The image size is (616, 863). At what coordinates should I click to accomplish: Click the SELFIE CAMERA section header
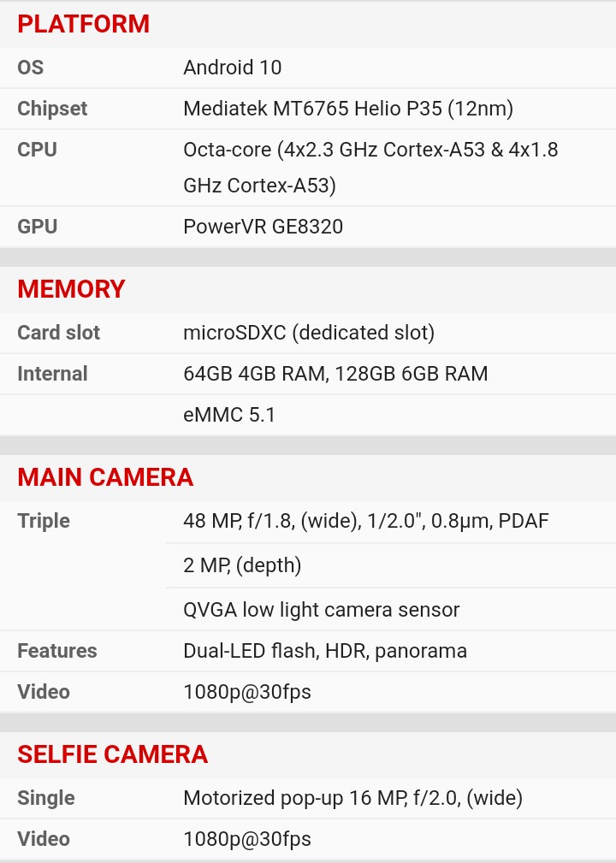click(113, 754)
